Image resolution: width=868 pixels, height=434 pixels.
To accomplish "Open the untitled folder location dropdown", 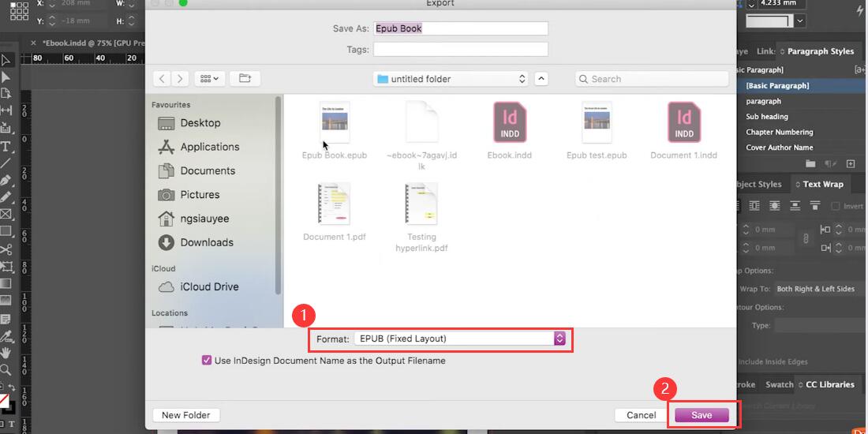I will [451, 79].
